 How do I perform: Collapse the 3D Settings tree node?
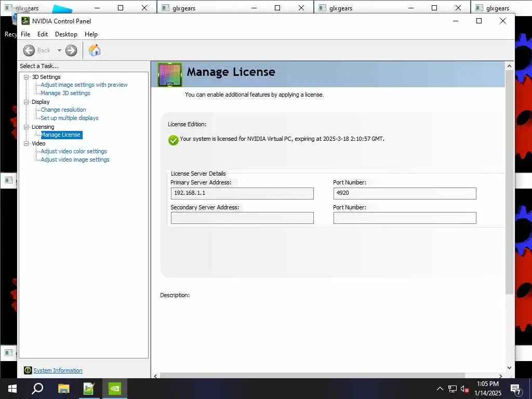26,77
